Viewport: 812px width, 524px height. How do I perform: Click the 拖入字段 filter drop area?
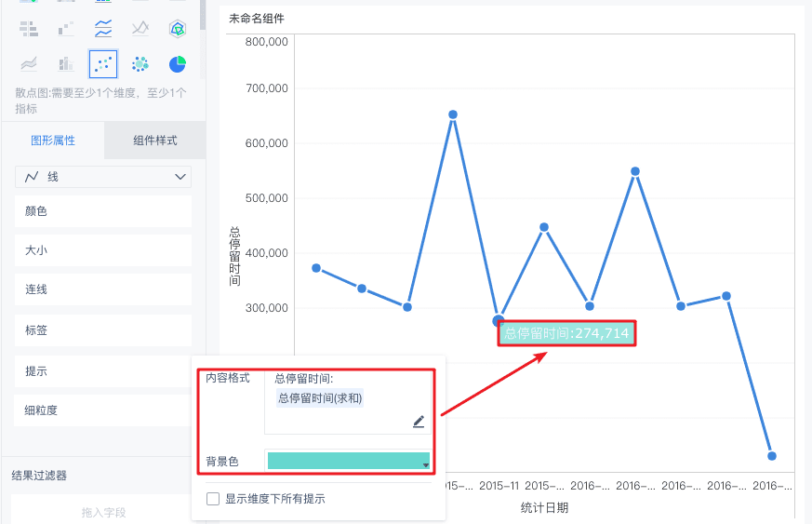(x=103, y=513)
